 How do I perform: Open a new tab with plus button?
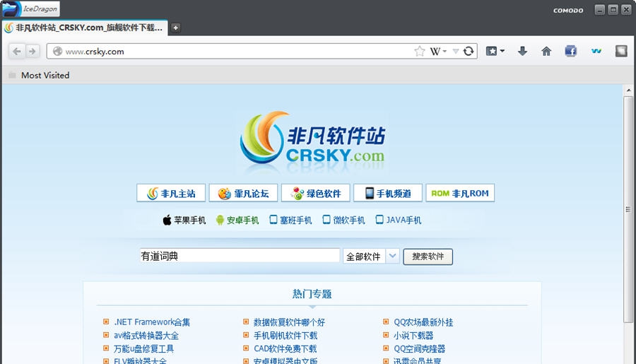click(175, 28)
